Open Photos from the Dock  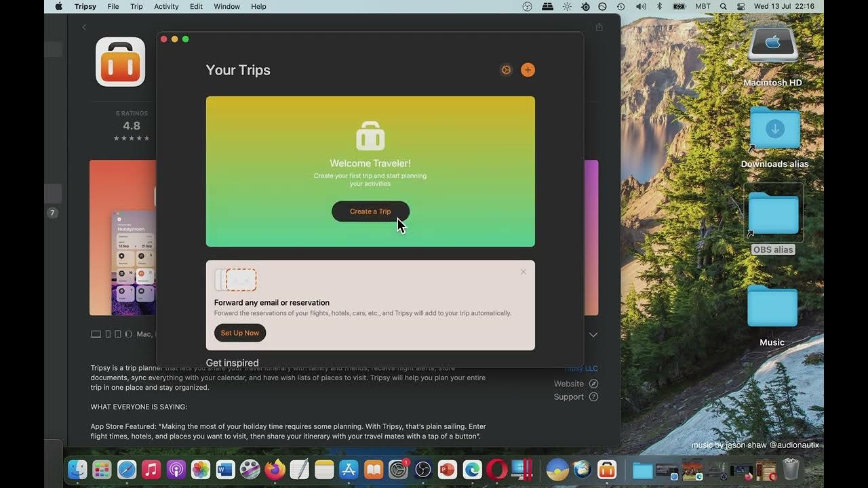tap(201, 469)
